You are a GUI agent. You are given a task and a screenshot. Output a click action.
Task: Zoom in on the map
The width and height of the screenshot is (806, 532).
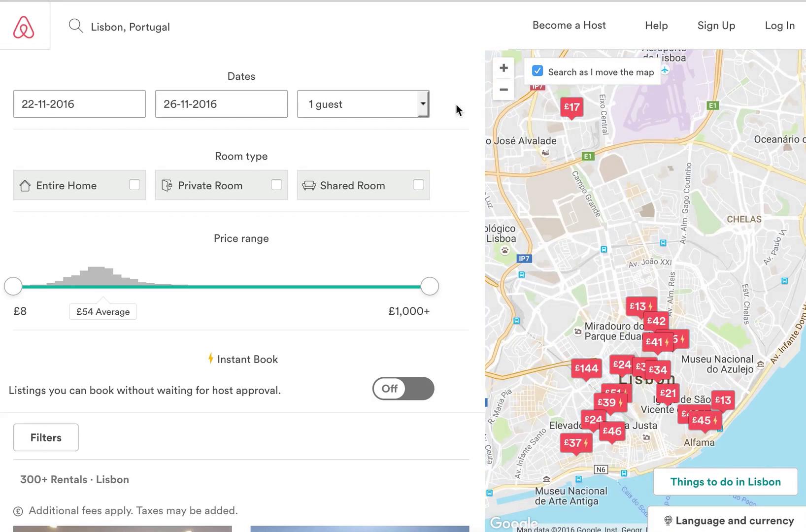click(503, 68)
